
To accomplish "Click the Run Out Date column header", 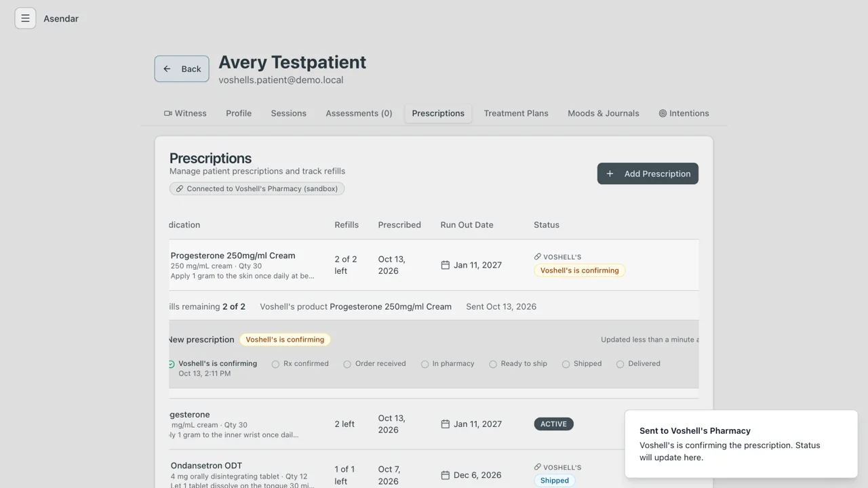I will pos(467,225).
